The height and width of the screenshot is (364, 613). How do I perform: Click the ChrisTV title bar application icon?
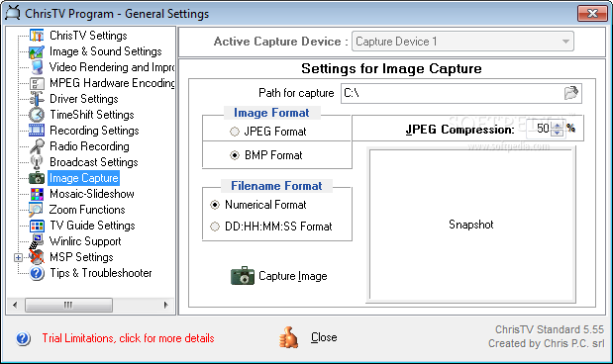tap(13, 13)
